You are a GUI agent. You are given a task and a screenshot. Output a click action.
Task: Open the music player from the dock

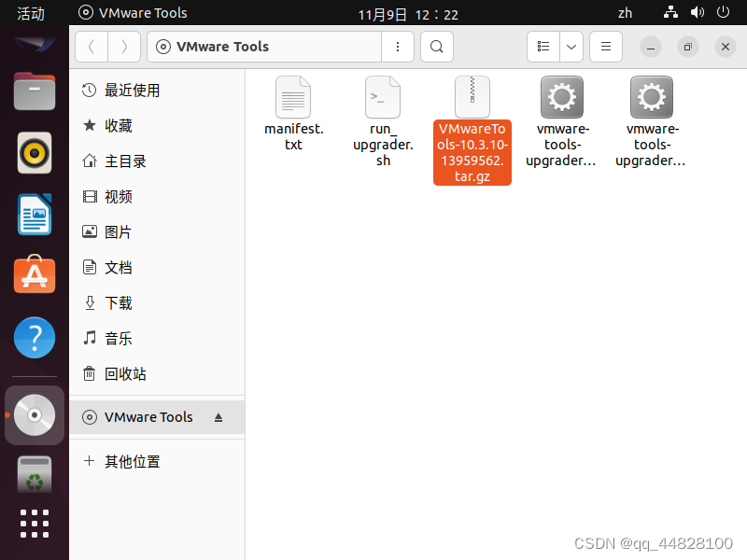click(34, 152)
